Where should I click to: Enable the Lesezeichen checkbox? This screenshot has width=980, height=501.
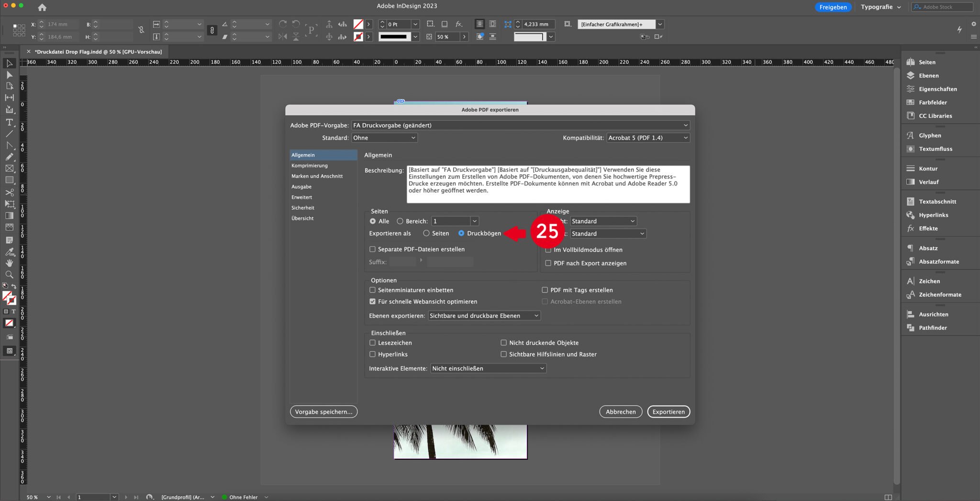tap(373, 342)
